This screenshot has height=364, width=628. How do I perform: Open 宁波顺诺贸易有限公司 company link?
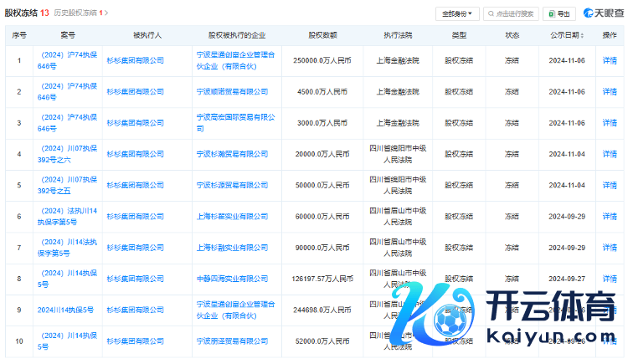tap(232, 91)
